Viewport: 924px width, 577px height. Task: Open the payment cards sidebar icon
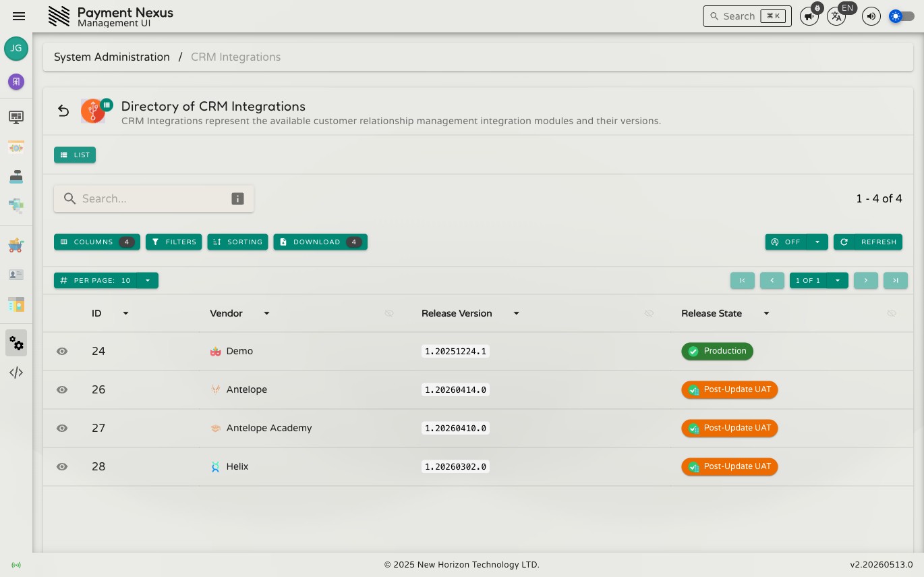point(16,204)
